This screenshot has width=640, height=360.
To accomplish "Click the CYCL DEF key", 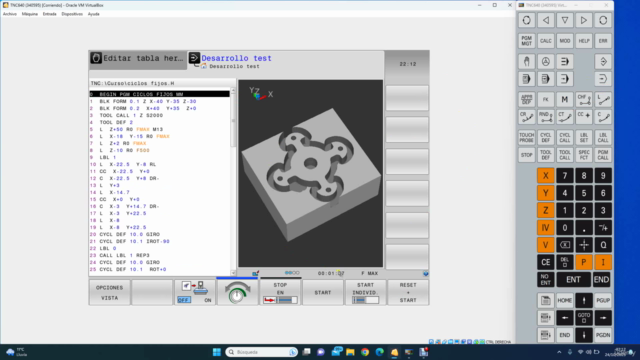I will [546, 138].
